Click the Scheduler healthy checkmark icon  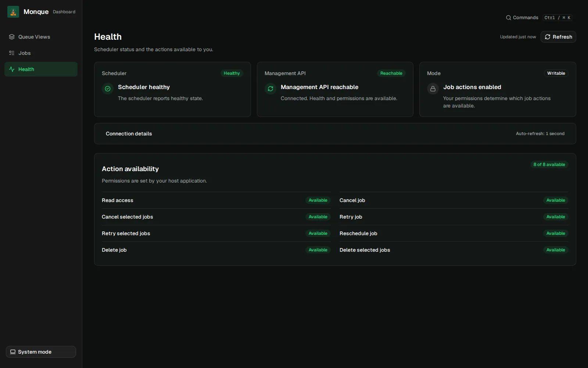coord(108,89)
